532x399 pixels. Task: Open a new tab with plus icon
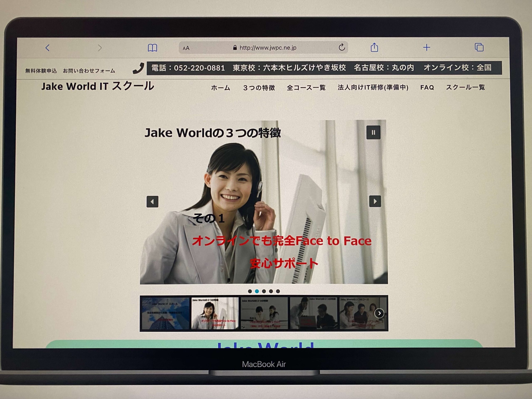(x=426, y=47)
